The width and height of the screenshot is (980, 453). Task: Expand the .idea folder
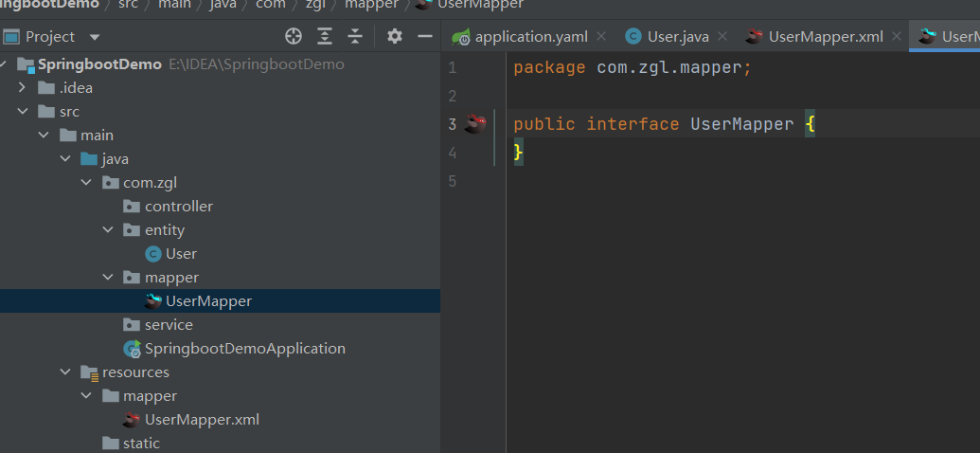(x=23, y=88)
